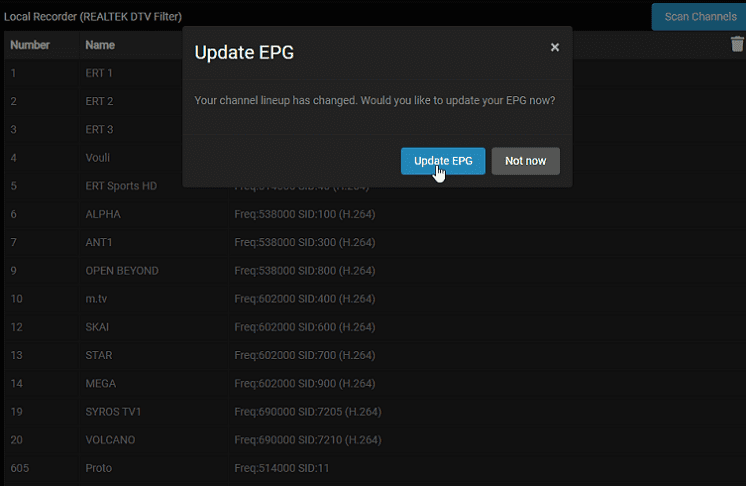
Task: Click SYROS TV1 frequency details
Action: coord(308,411)
